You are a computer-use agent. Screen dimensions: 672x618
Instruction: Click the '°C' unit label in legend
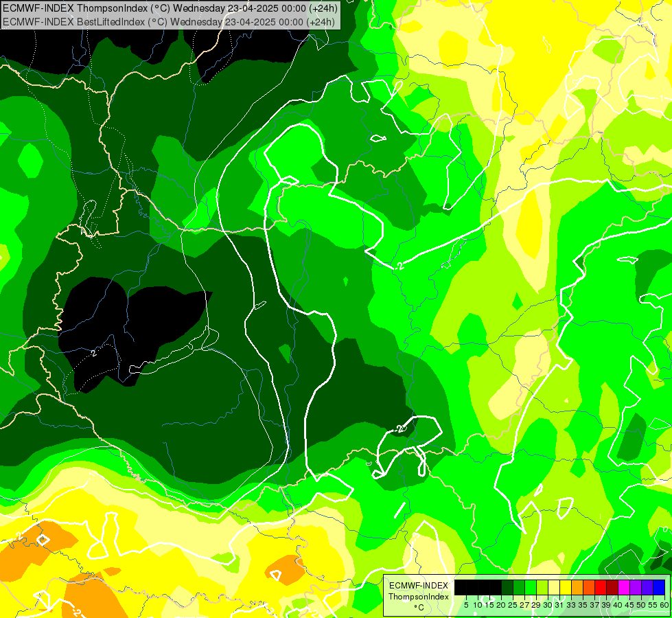pos(419,607)
